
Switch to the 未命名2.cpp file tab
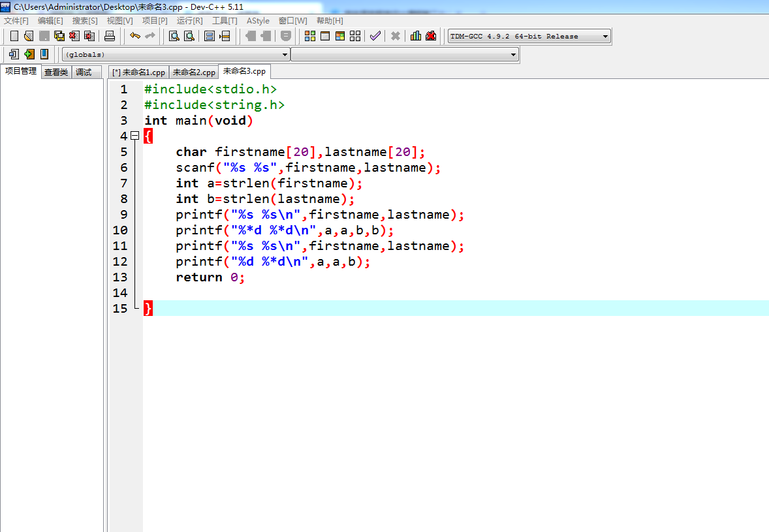pyautogui.click(x=194, y=72)
